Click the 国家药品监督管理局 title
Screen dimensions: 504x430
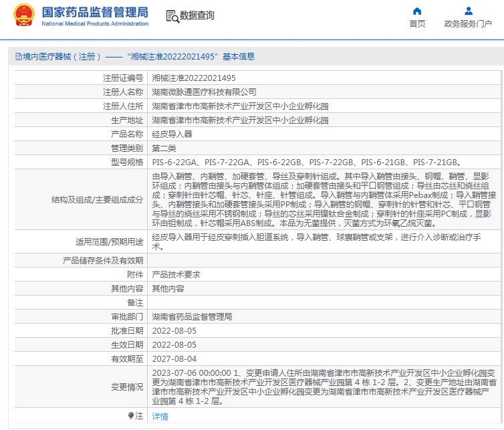(x=95, y=12)
